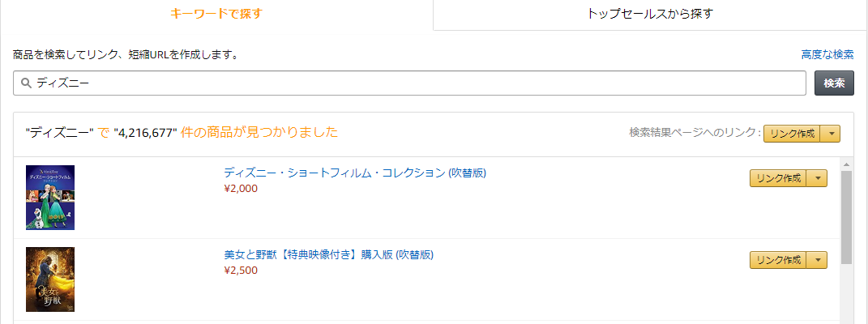
Task: Open the 高度な検索 link
Action: (827, 55)
